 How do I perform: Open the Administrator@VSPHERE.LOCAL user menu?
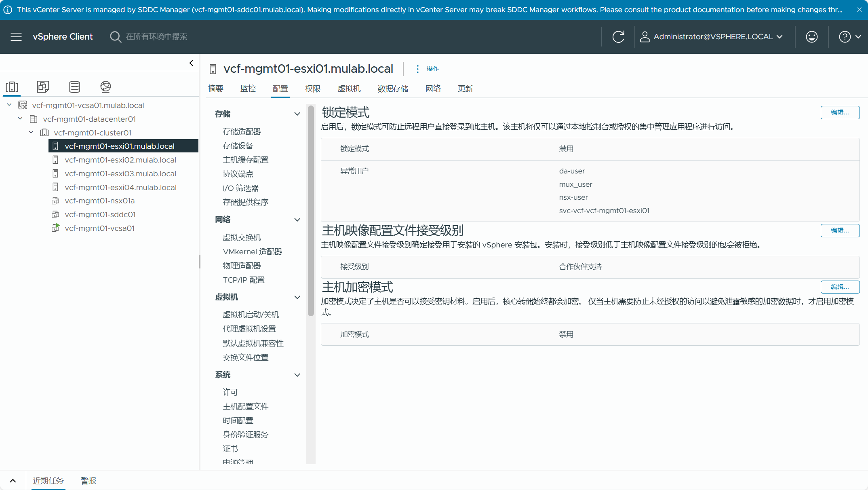tap(712, 37)
